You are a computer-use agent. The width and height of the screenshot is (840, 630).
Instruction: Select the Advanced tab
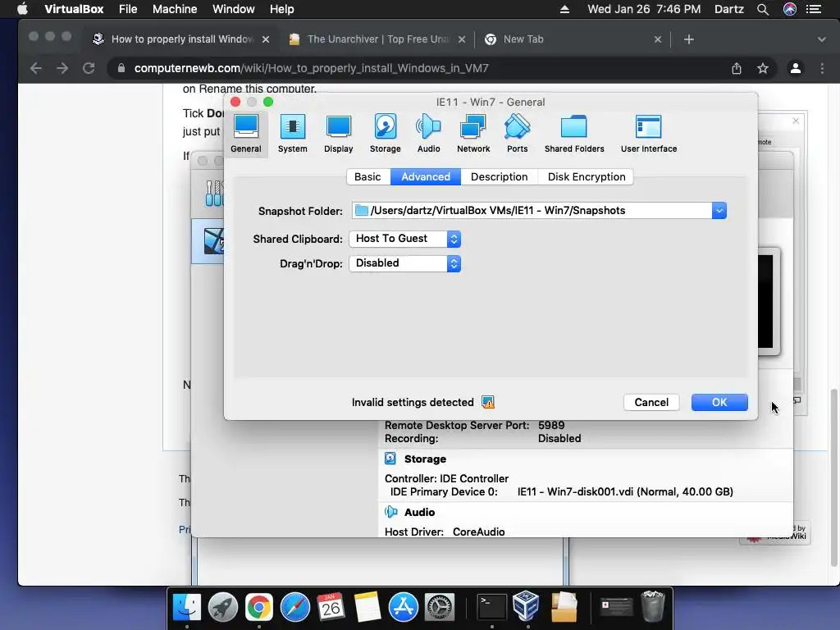(426, 177)
